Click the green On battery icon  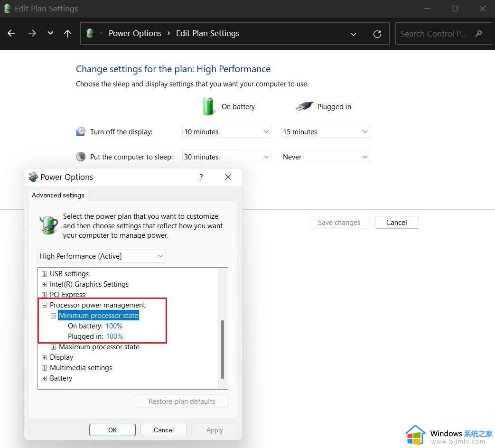tap(208, 106)
